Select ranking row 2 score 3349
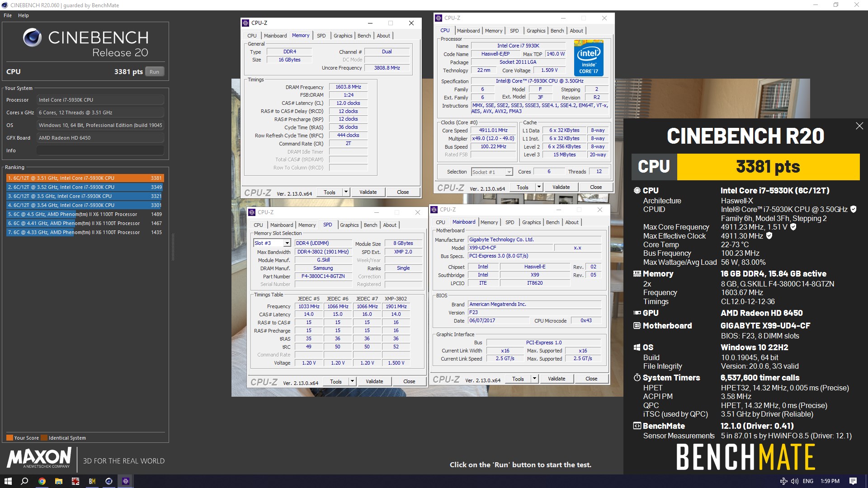The height and width of the screenshot is (488, 868). 85,187
